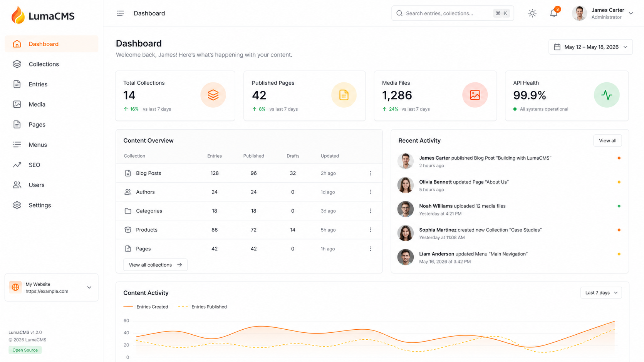This screenshot has height=362, width=644.
Task: Click the Entries Created legend item
Action: 146,307
